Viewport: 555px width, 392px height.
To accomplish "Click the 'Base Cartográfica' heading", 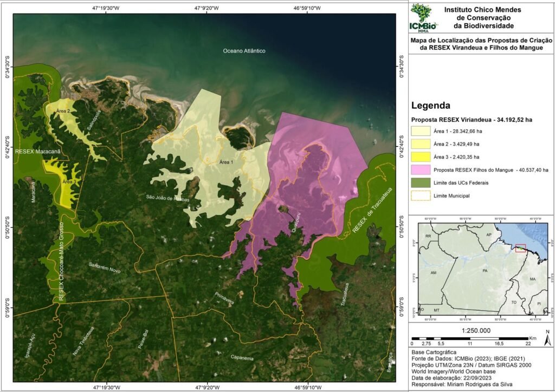I will (434, 352).
